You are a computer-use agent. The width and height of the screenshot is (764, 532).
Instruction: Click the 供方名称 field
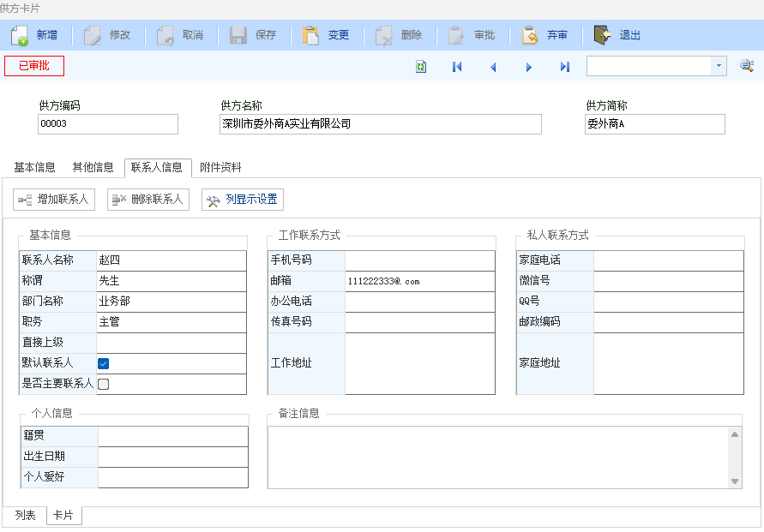pyautogui.click(x=381, y=124)
